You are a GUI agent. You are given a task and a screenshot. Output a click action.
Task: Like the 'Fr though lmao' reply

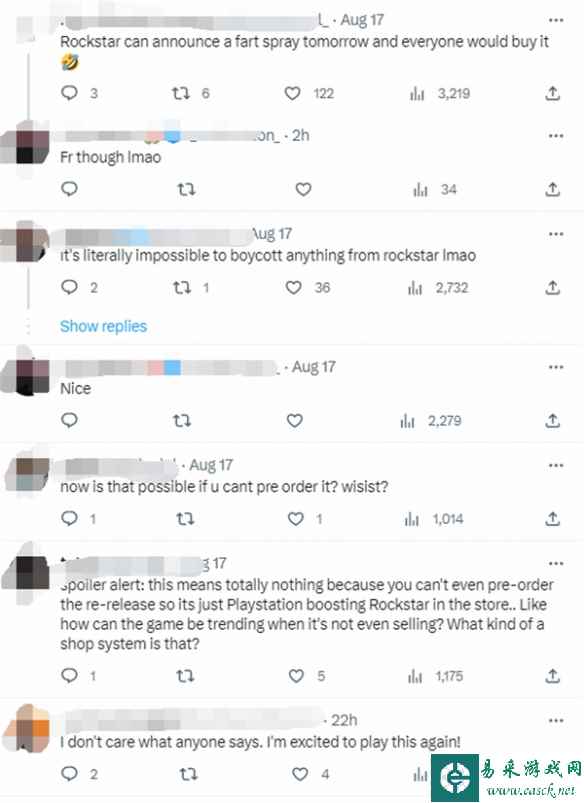tap(303, 189)
